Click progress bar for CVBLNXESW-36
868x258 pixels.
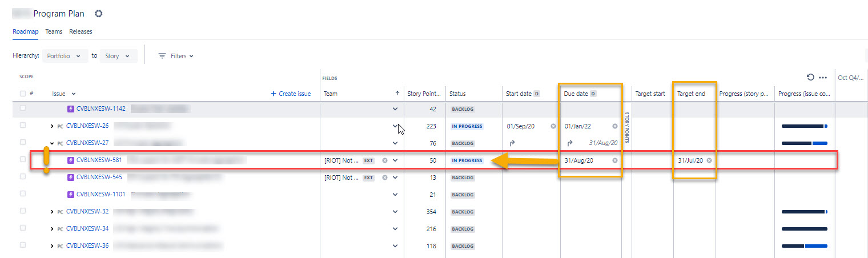coord(804,246)
